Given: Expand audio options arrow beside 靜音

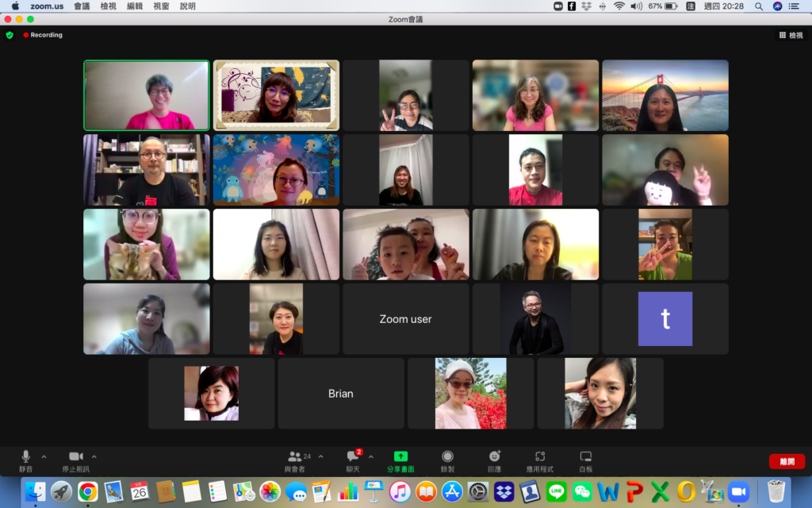Looking at the screenshot, I should (44, 456).
